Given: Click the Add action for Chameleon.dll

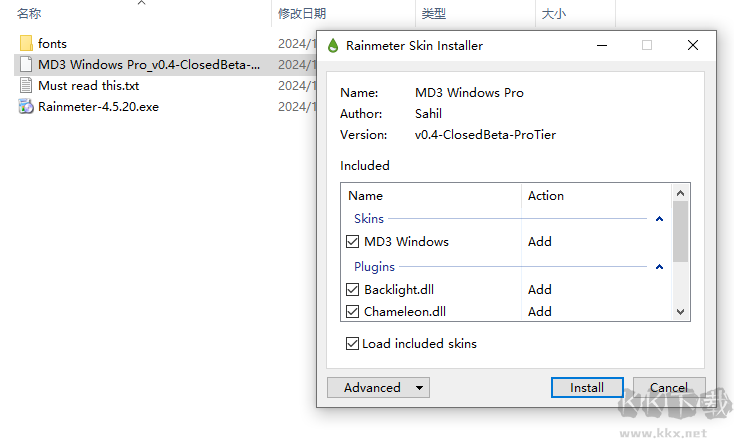Looking at the screenshot, I should coord(540,312).
